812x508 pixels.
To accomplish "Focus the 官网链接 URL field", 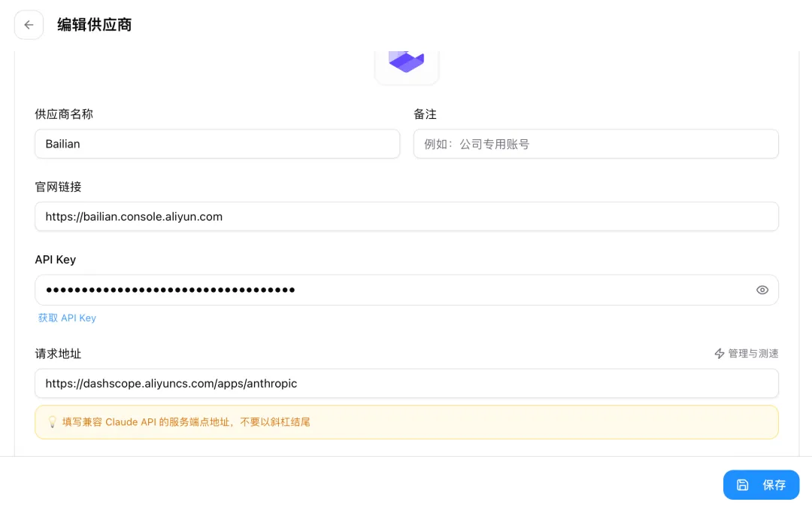I will [407, 217].
